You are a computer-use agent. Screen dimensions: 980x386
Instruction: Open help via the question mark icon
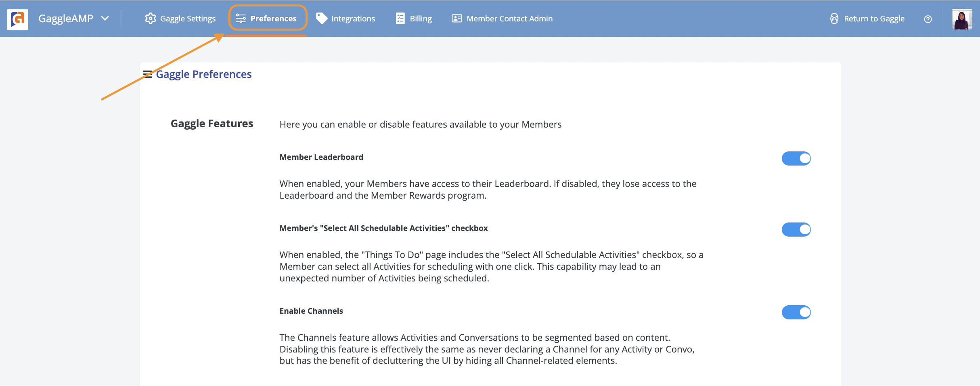[x=928, y=19]
